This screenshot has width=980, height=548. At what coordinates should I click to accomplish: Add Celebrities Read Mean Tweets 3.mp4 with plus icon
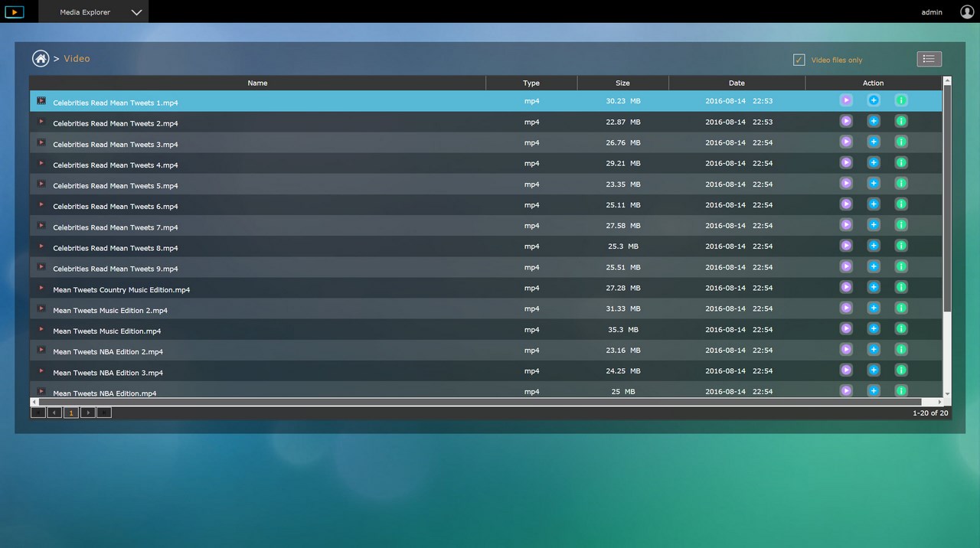[874, 142]
